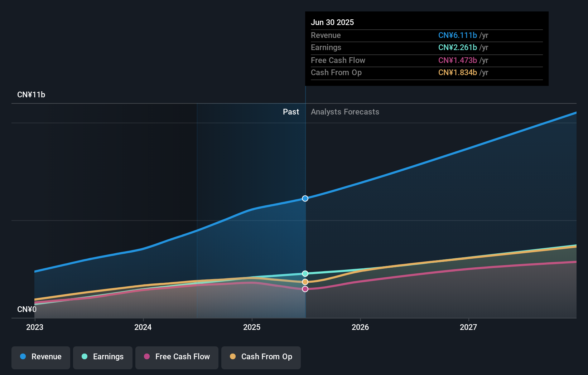588x375 pixels.
Task: Select the Earnings data point marker on chart
Action: coord(305,273)
